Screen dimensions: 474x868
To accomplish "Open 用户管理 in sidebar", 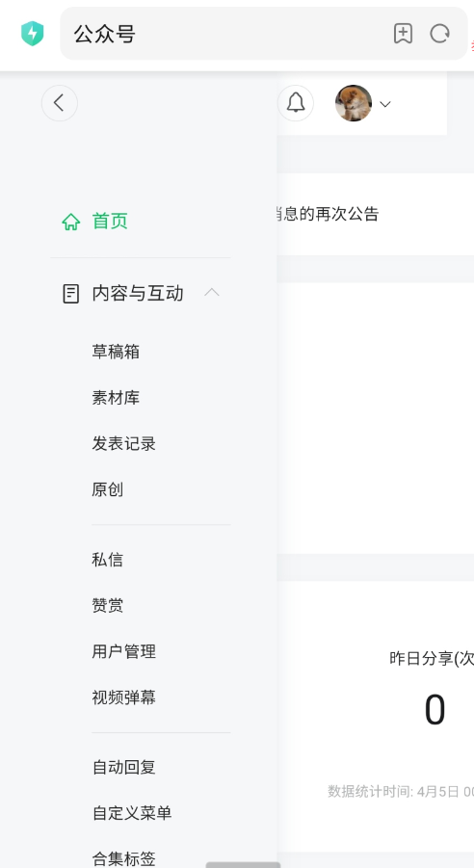I will tap(124, 651).
